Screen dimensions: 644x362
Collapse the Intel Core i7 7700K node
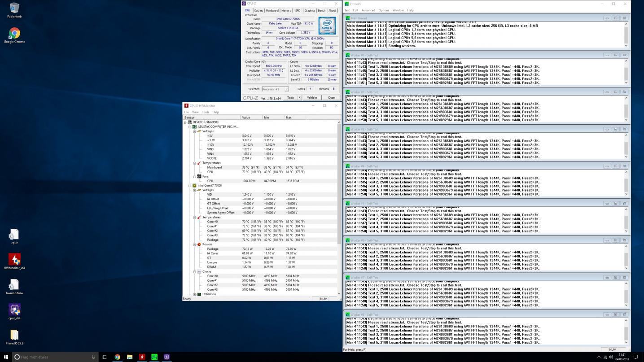190,185
